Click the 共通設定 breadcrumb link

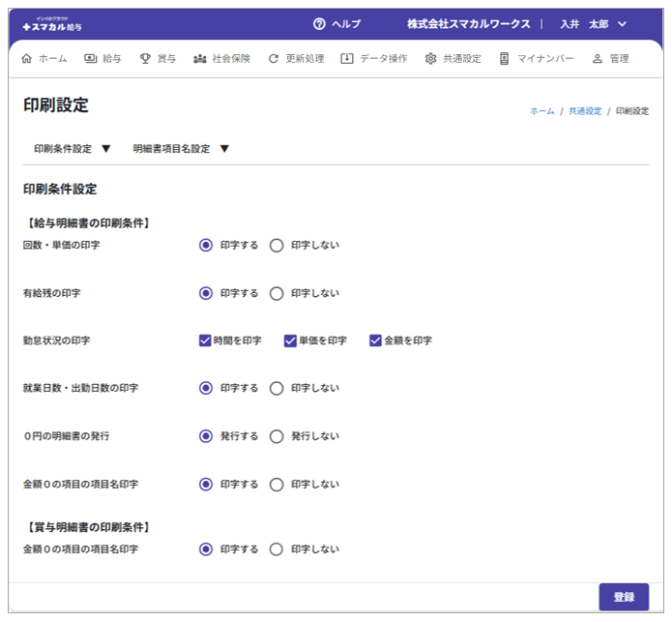click(x=585, y=111)
